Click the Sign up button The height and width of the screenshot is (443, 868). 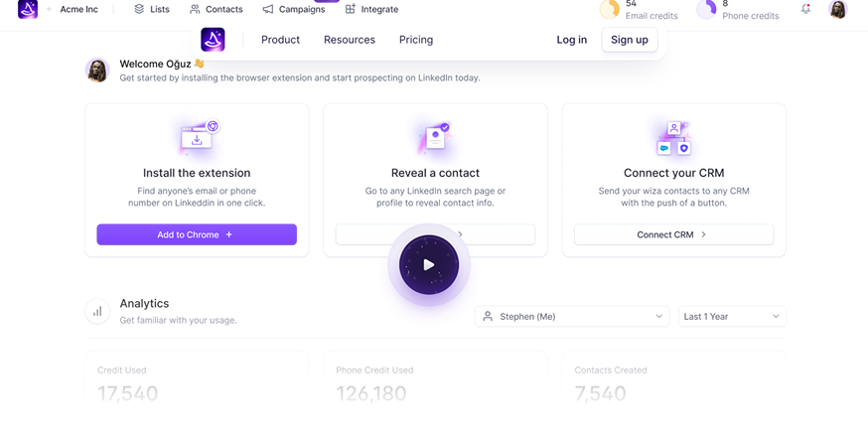tap(629, 40)
